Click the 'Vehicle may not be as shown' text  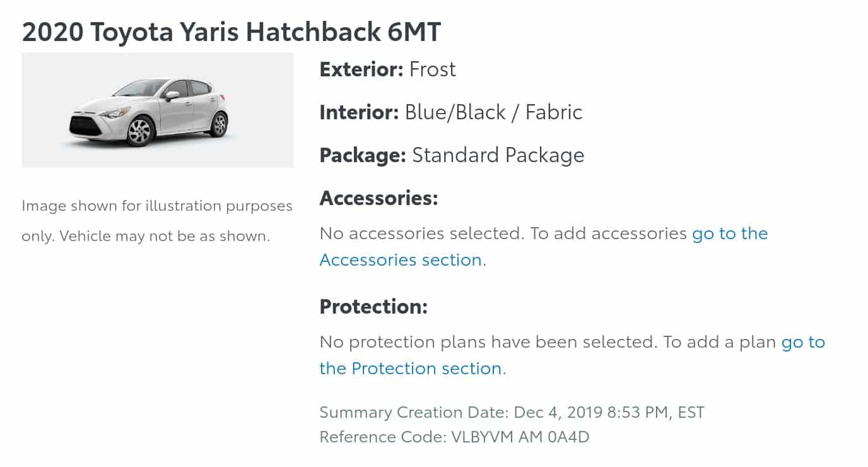click(165, 236)
